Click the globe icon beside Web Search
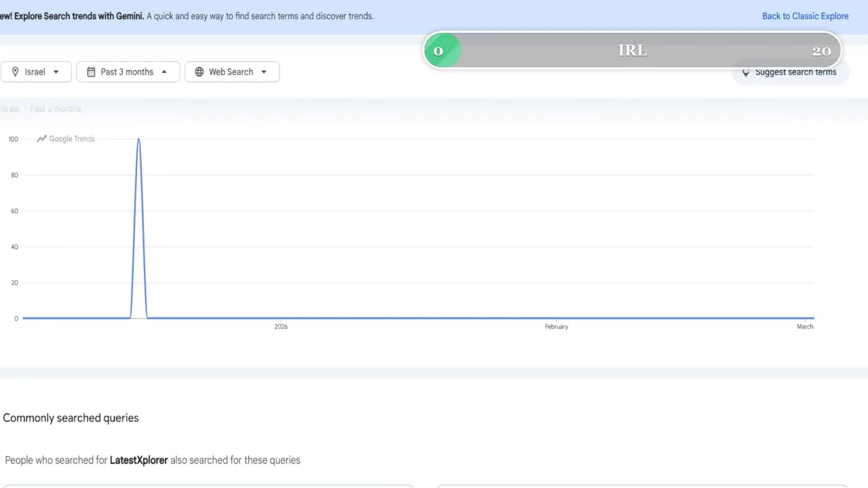Image resolution: width=868 pixels, height=488 pixels. pos(199,72)
